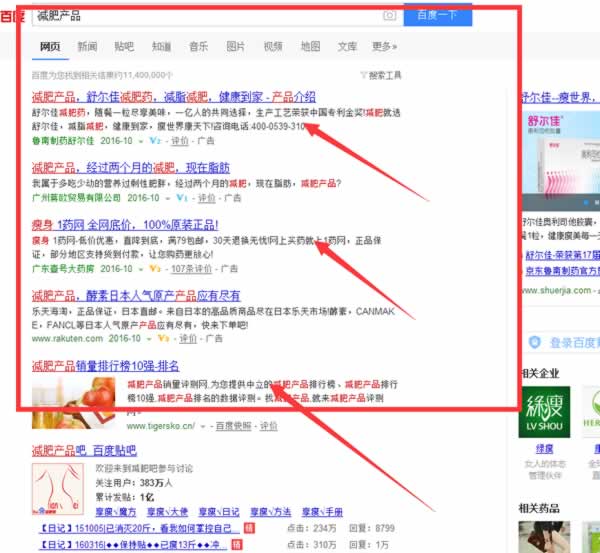Expand the 更多» menu
Viewport: 600px width, 553px height.
385,47
